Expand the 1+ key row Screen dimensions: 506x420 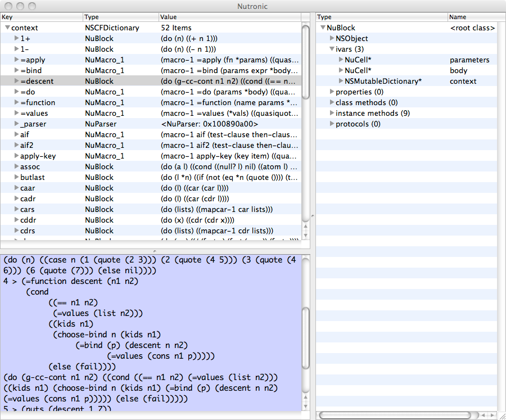tap(16, 38)
